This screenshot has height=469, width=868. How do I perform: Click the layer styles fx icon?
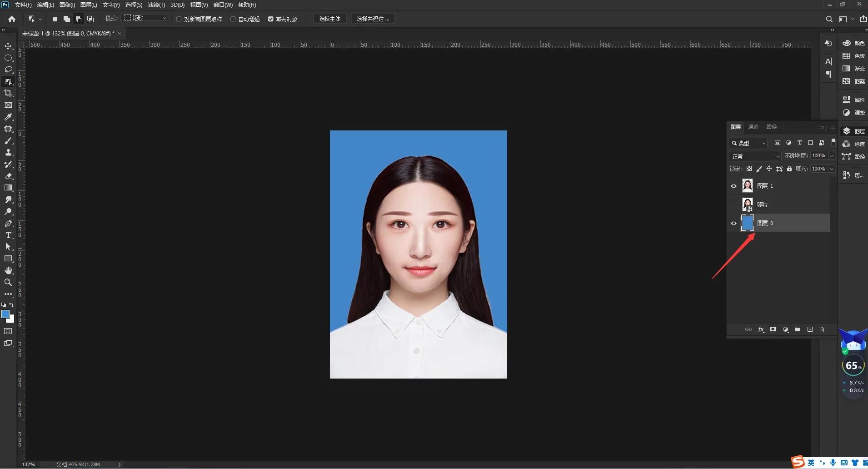point(761,329)
